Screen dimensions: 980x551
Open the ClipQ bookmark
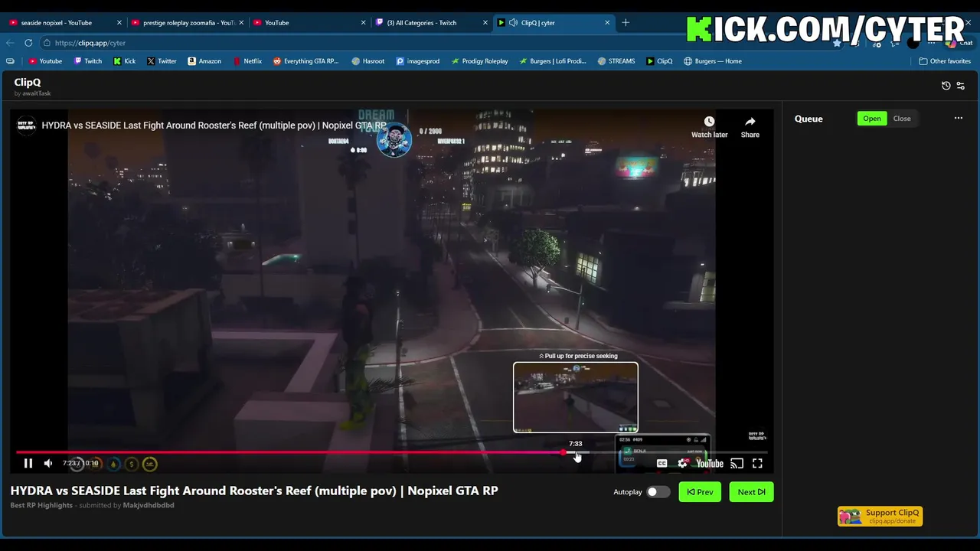(659, 61)
